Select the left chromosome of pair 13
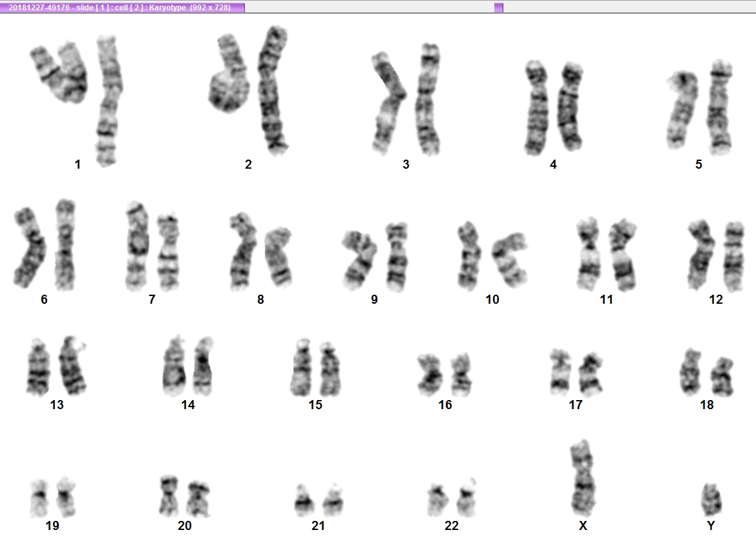 point(39,367)
